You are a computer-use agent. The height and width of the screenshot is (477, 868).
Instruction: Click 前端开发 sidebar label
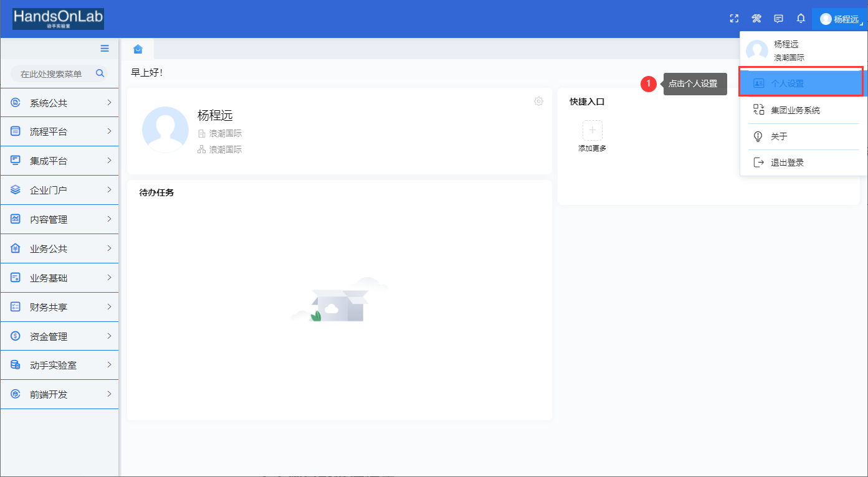point(49,395)
